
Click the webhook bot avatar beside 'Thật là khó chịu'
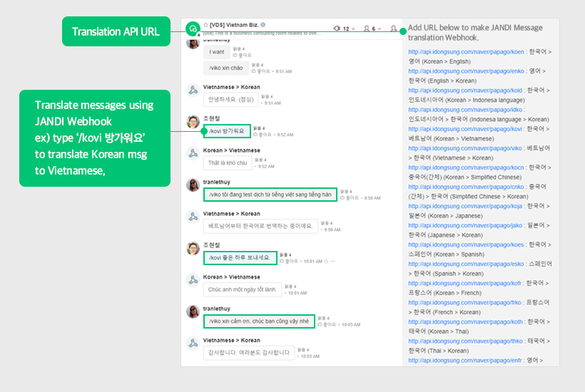pyautogui.click(x=193, y=153)
